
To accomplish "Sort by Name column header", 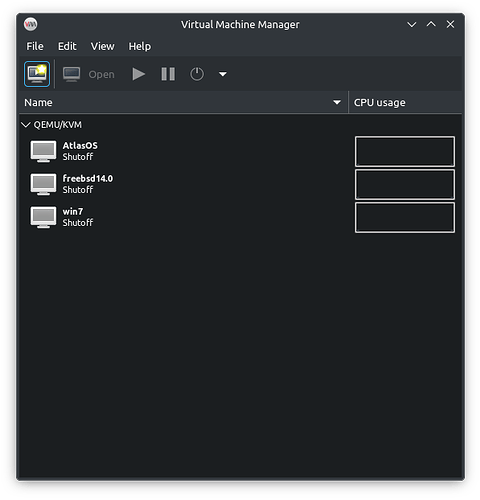I will pyautogui.click(x=183, y=102).
